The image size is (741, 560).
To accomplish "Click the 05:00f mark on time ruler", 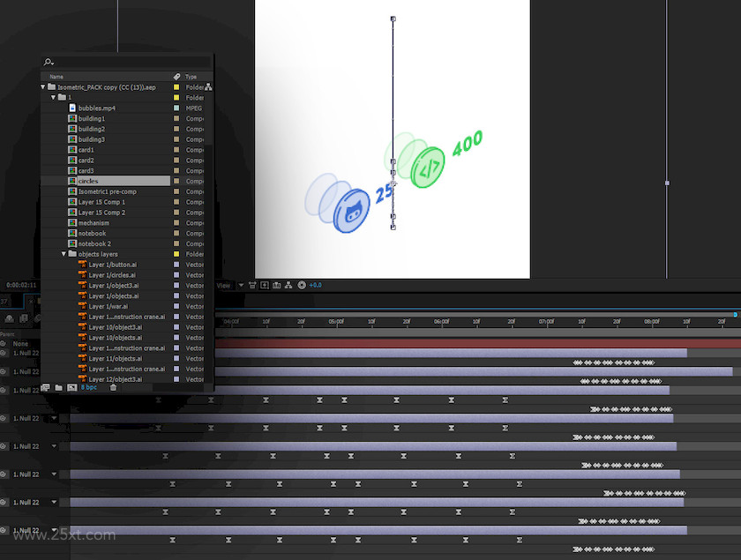I will click(x=336, y=321).
